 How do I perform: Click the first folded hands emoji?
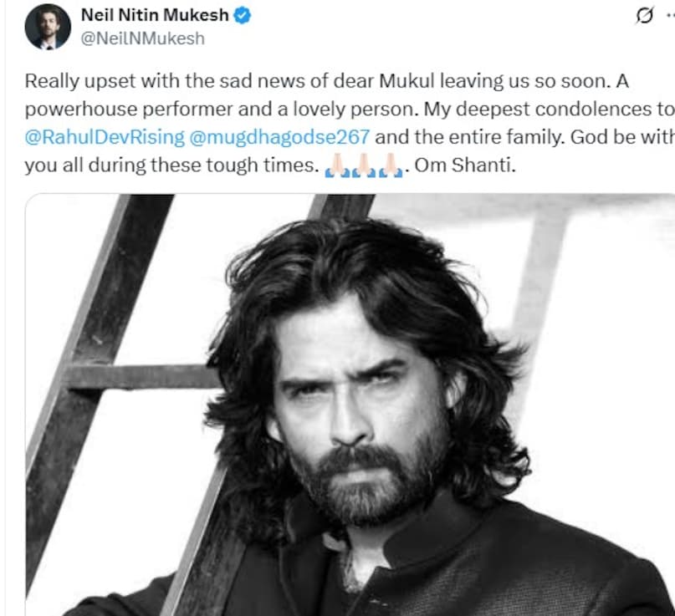point(338,166)
